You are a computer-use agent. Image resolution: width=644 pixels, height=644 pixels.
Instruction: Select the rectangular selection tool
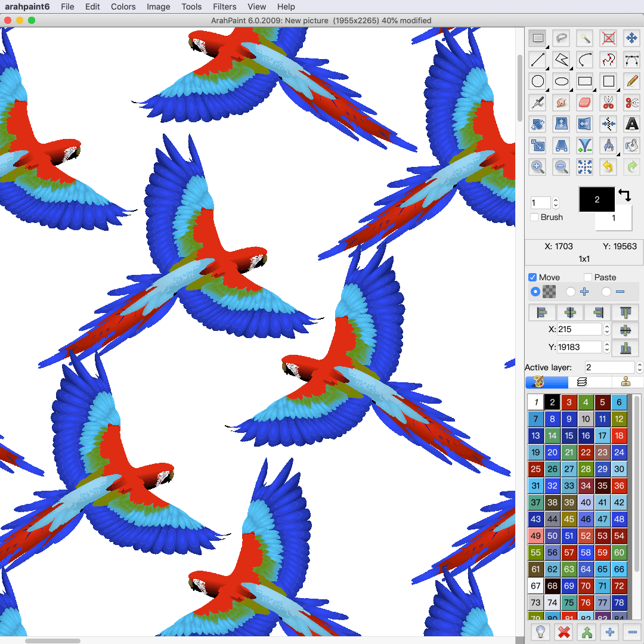click(538, 38)
